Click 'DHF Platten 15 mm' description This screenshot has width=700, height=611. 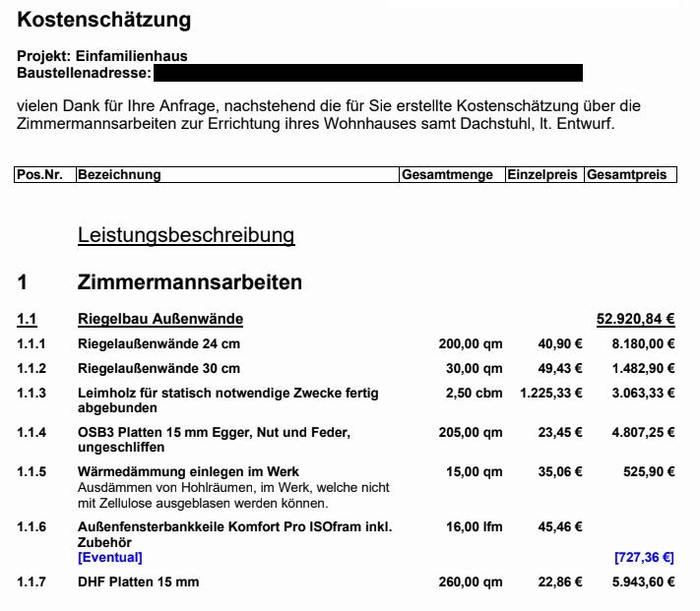click(x=139, y=582)
